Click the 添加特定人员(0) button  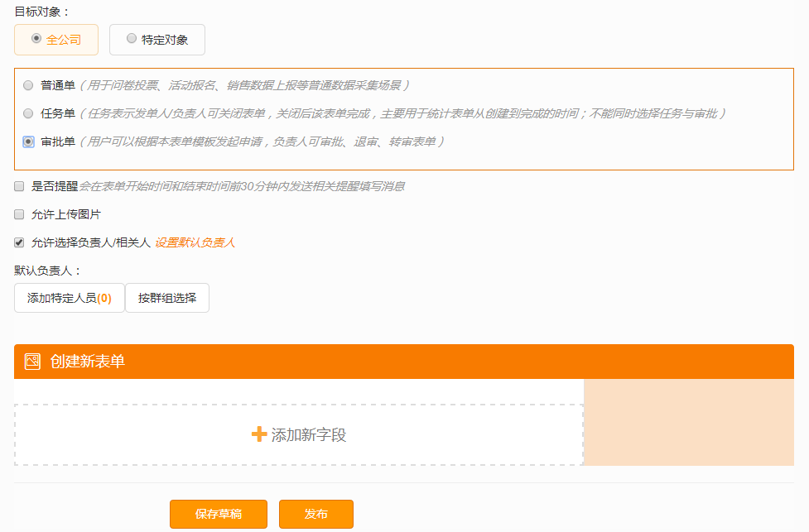[x=69, y=298]
